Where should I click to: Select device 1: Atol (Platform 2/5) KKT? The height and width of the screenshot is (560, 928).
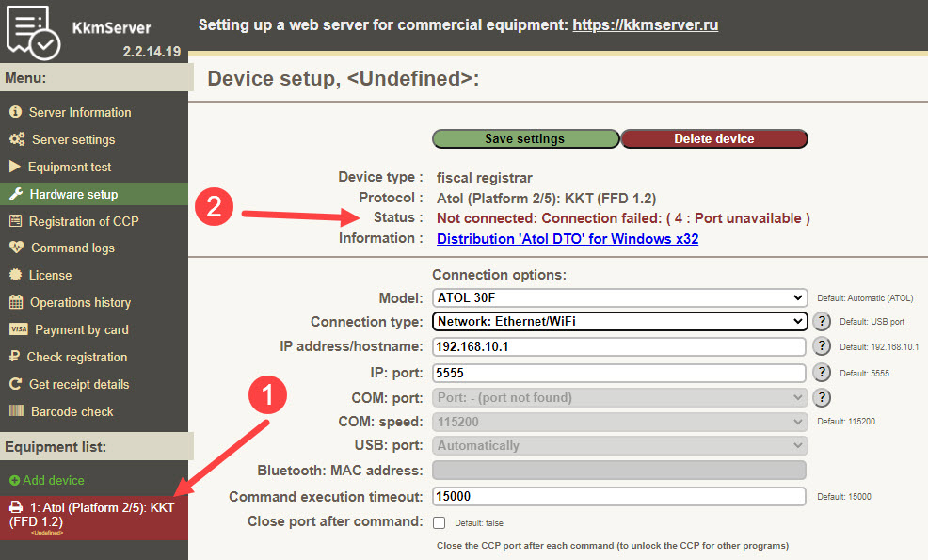click(94, 518)
